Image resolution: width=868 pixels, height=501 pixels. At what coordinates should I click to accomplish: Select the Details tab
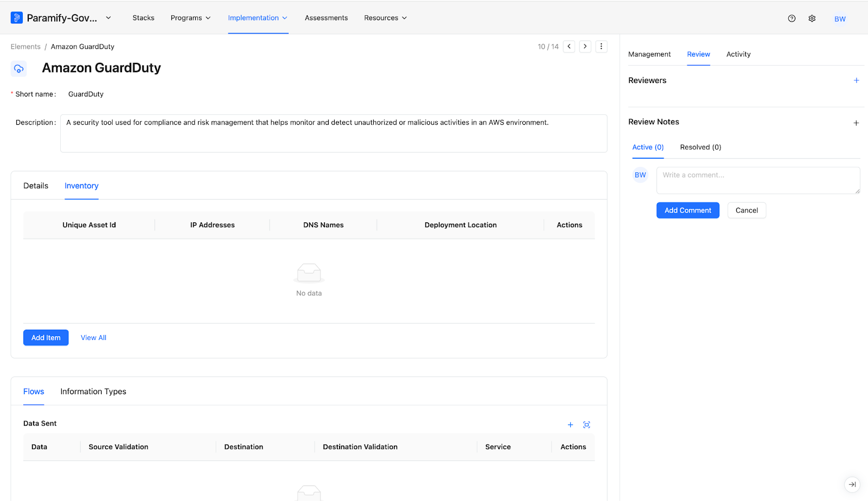coord(36,186)
